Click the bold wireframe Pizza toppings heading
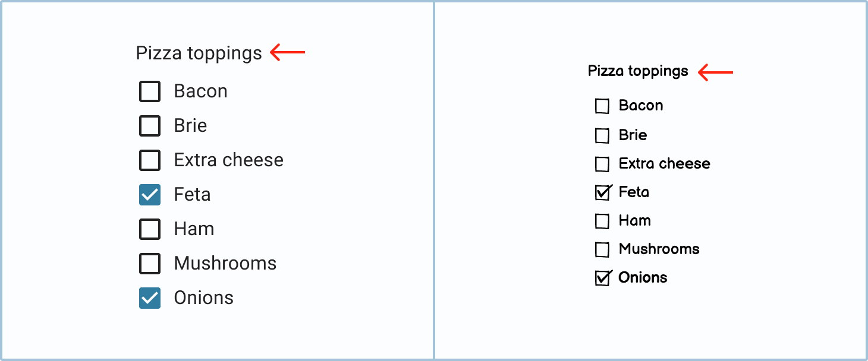 638,71
